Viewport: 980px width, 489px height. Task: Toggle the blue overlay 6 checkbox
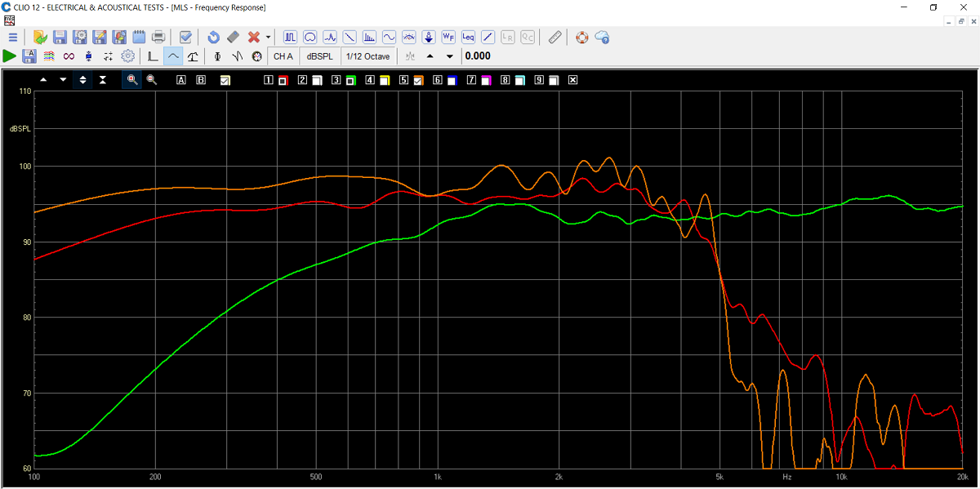451,80
